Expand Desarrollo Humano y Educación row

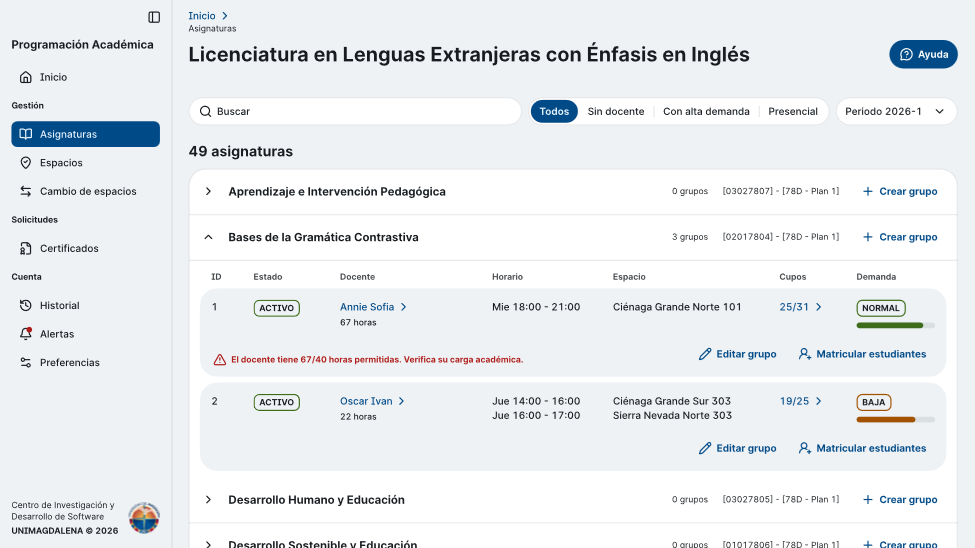(x=208, y=499)
